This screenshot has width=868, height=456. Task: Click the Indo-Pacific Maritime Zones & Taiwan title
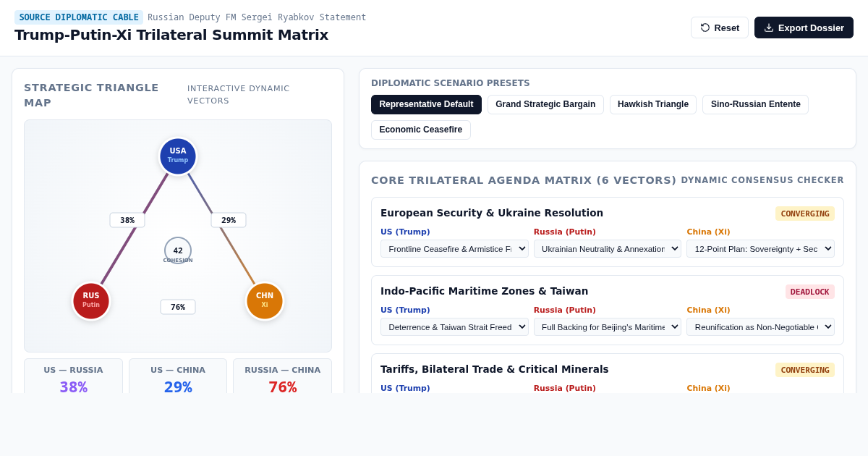coord(485,291)
